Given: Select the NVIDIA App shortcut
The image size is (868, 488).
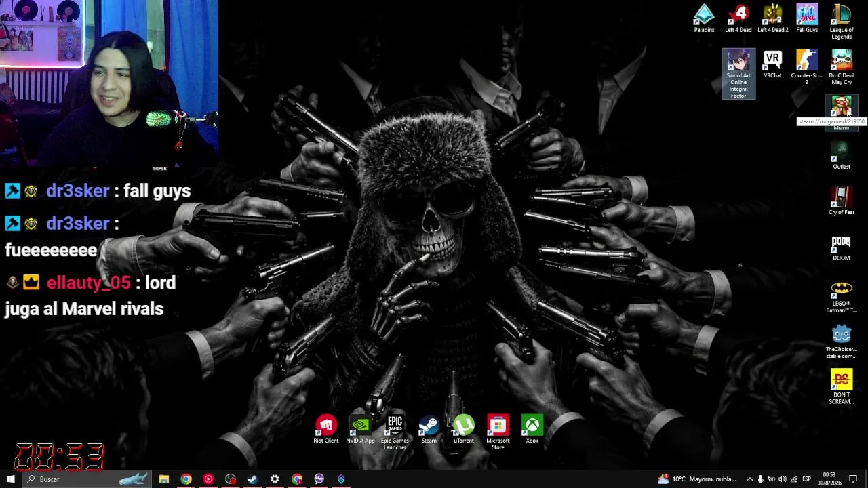Looking at the screenshot, I should pyautogui.click(x=360, y=430).
